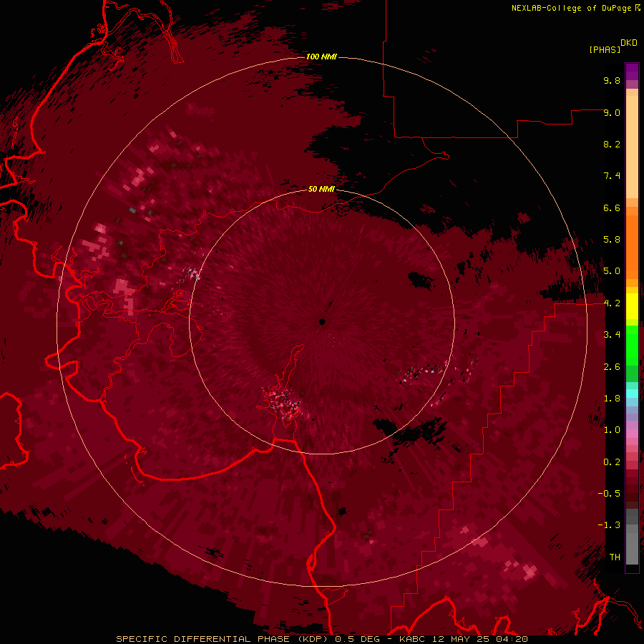Click the radar site center dot
The image size is (644, 644).
click(x=323, y=321)
